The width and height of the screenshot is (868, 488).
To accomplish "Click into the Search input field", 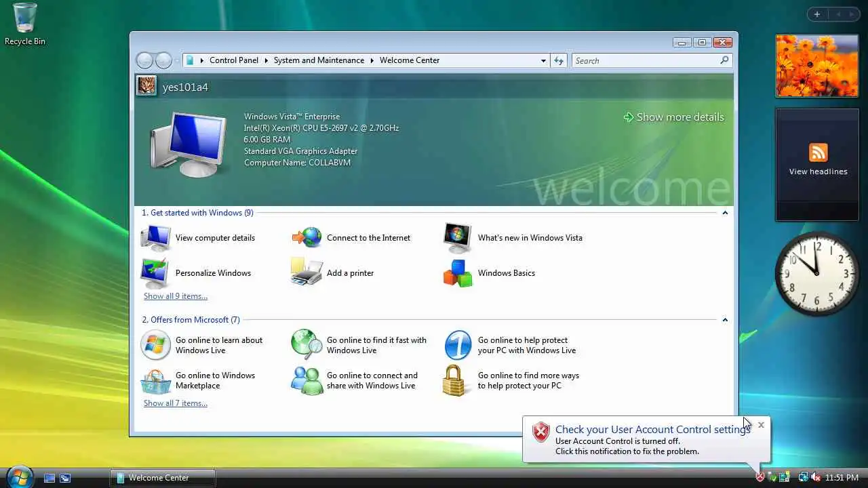I will tap(646, 60).
